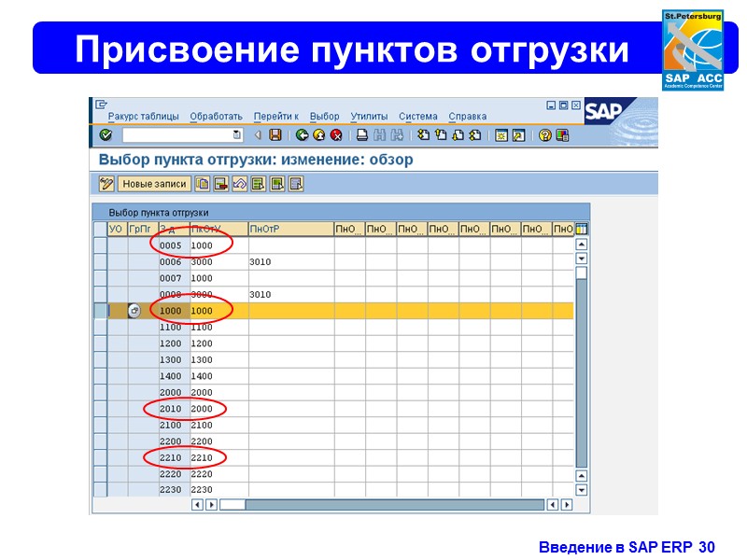The image size is (747, 560).
Task: Click the Find binoculars icon
Action: [380, 135]
